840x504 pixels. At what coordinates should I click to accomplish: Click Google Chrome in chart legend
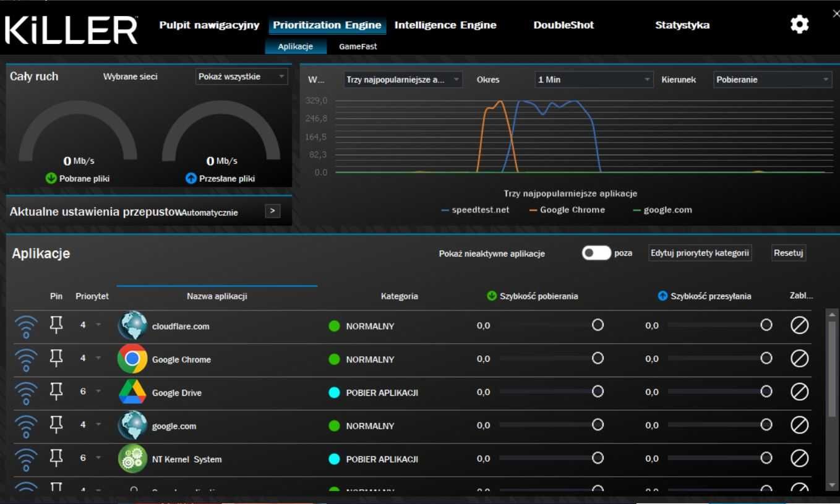tap(567, 210)
